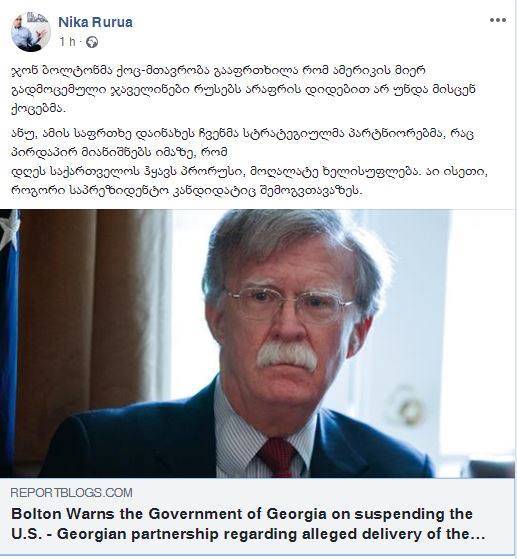Click the red tie in the preview image

pos(276,458)
